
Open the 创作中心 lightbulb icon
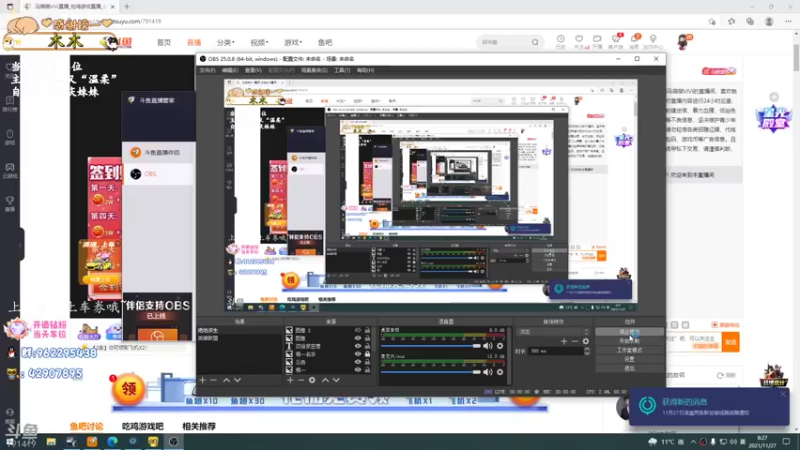coord(653,39)
